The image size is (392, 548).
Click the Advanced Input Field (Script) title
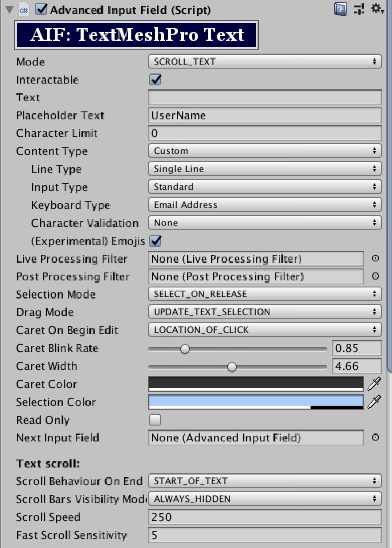130,10
